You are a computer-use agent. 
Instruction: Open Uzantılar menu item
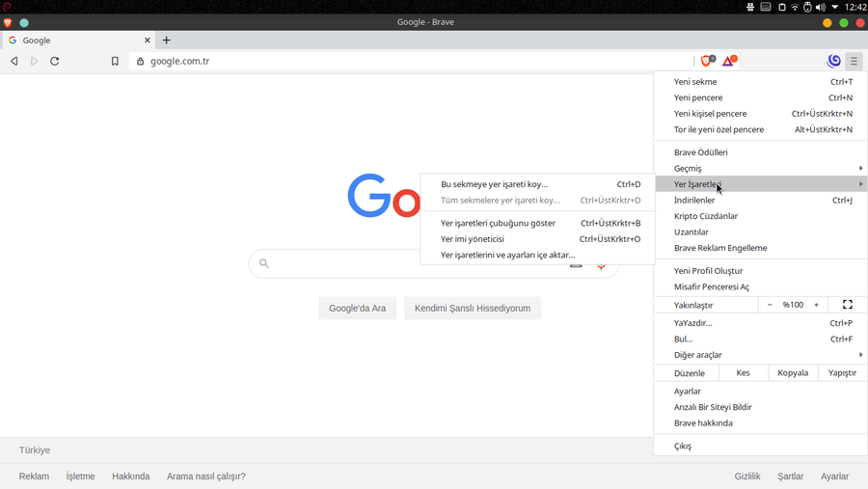pos(761,232)
